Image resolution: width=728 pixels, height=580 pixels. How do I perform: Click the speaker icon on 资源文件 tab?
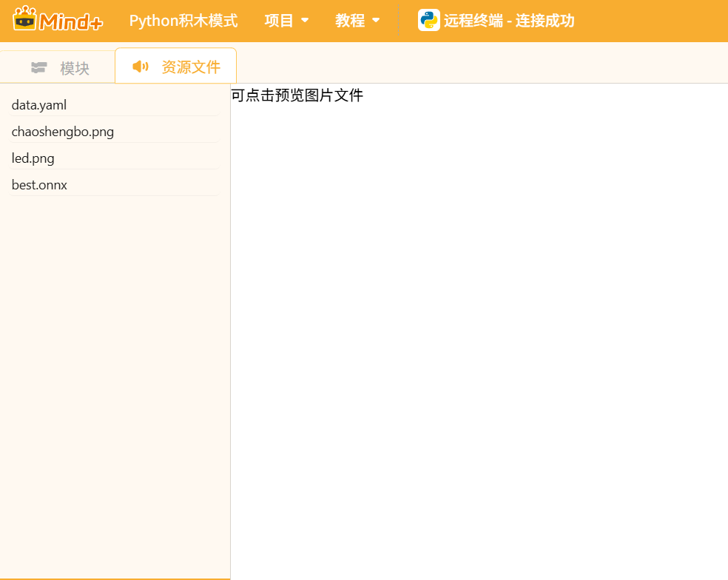140,67
